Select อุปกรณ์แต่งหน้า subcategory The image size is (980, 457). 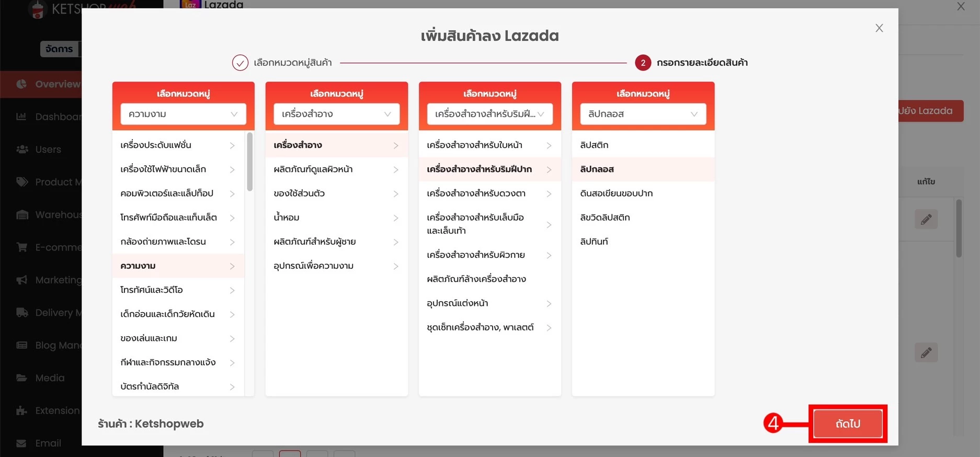coord(489,303)
